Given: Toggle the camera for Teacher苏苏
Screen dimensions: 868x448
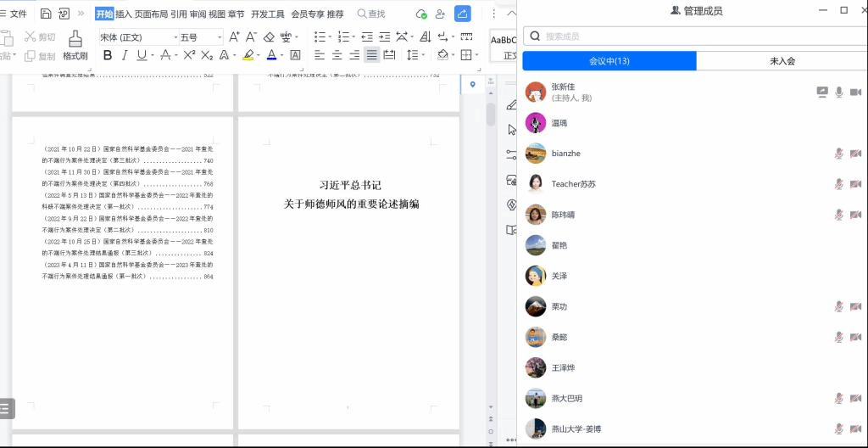Looking at the screenshot, I should point(855,184).
